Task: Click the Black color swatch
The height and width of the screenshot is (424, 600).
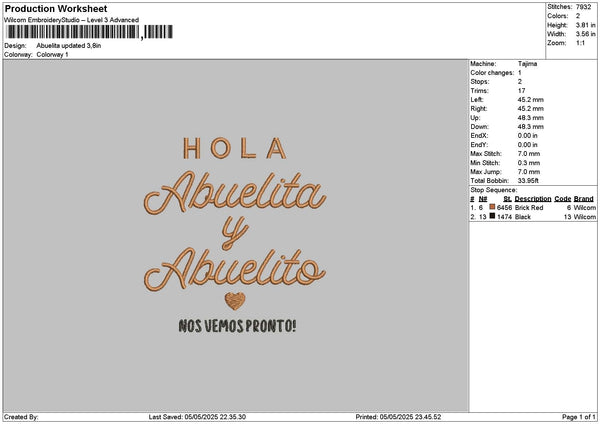Action: click(492, 216)
